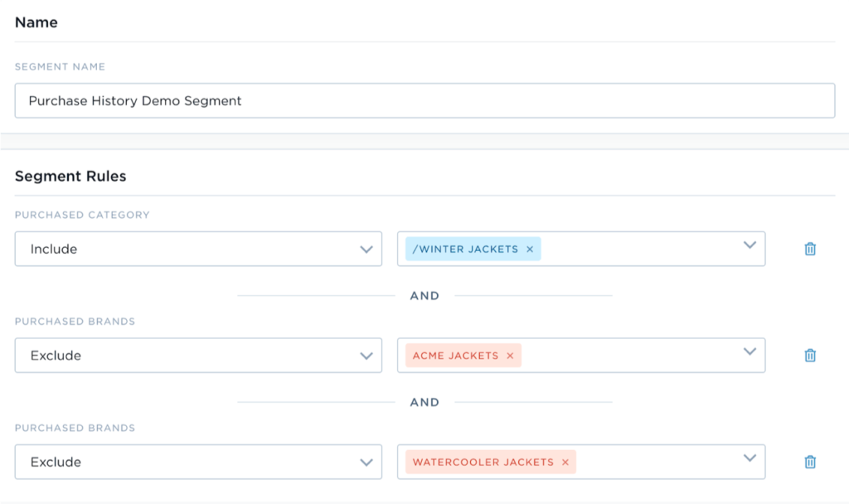
Task: Delete the Acme Jackets brand rule
Action: click(810, 356)
